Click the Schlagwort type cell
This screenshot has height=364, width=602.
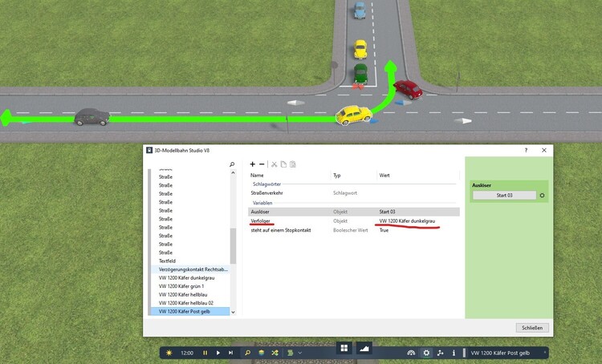345,193
